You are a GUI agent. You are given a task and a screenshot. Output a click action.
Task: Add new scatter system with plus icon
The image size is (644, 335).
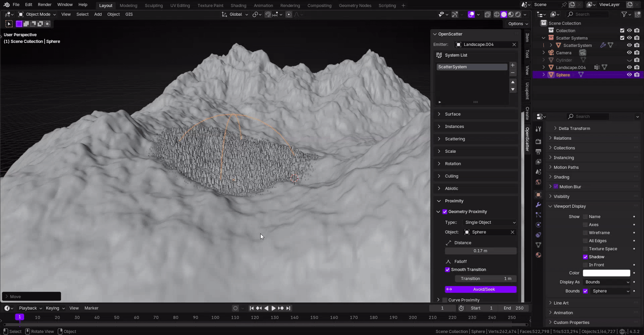(x=513, y=65)
